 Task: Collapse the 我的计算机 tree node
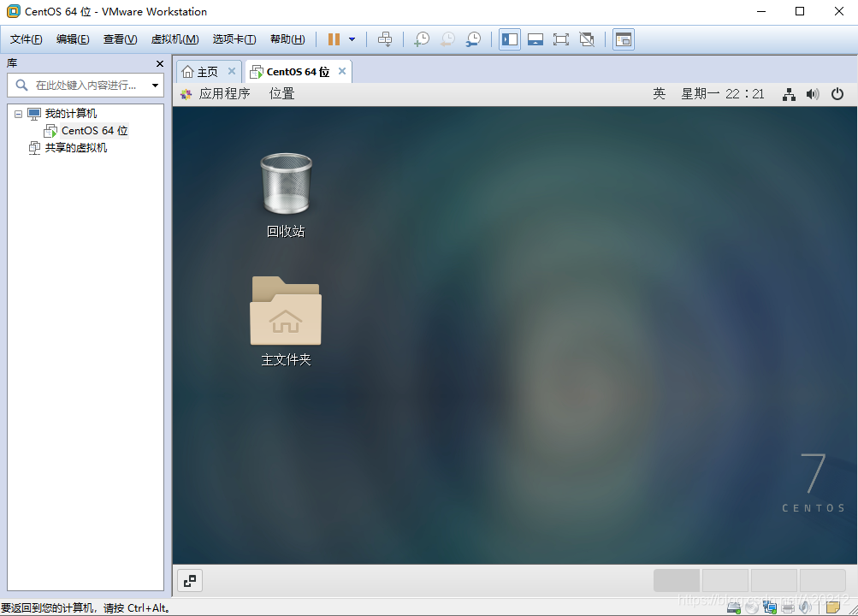coord(18,114)
